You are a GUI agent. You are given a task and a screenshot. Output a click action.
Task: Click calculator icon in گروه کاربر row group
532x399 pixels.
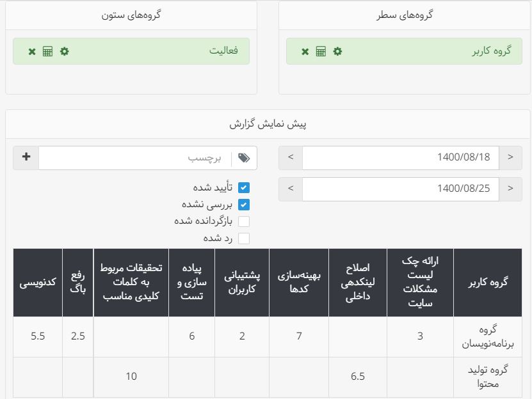pyautogui.click(x=321, y=51)
